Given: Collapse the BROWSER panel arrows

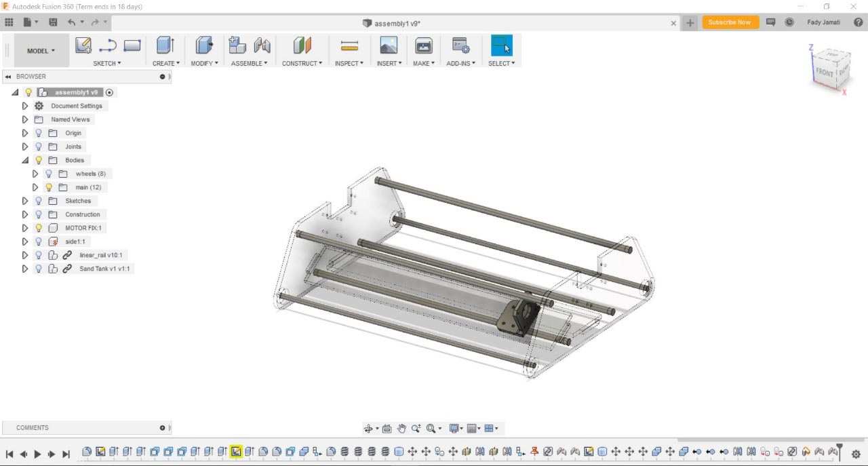Looking at the screenshot, I should pos(8,77).
